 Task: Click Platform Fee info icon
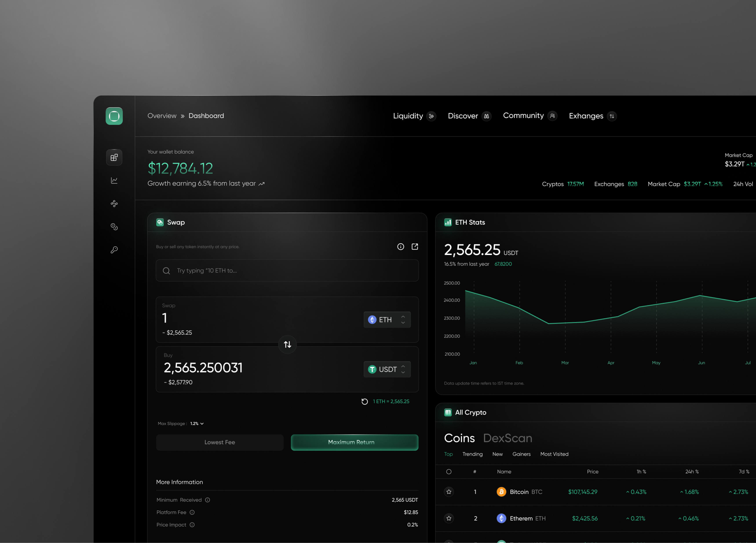(x=192, y=512)
